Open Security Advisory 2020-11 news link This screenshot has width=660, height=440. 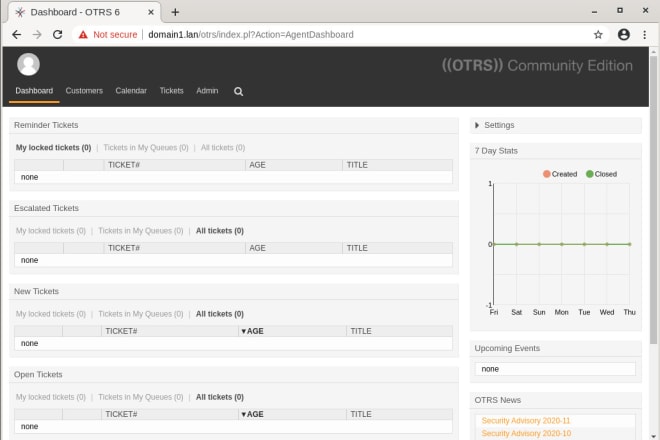[x=526, y=421]
